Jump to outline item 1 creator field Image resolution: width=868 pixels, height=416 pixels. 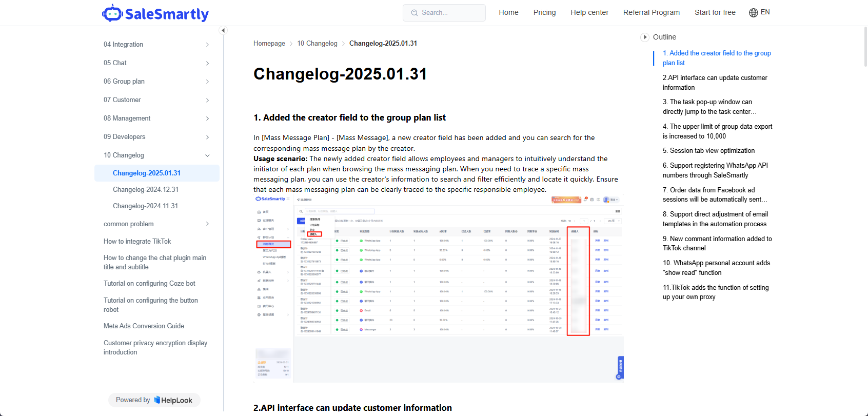(717, 58)
